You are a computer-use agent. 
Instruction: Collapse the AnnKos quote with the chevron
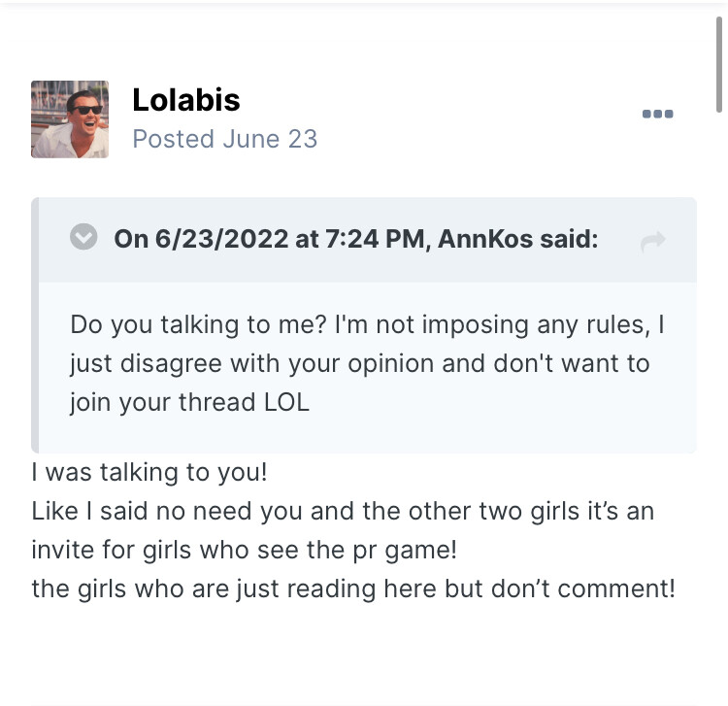click(x=84, y=237)
